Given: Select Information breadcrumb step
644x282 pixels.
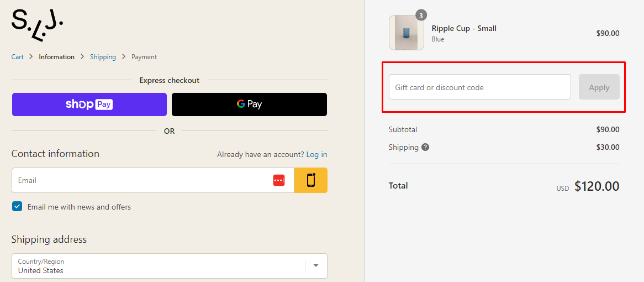Looking at the screenshot, I should point(57,57).
